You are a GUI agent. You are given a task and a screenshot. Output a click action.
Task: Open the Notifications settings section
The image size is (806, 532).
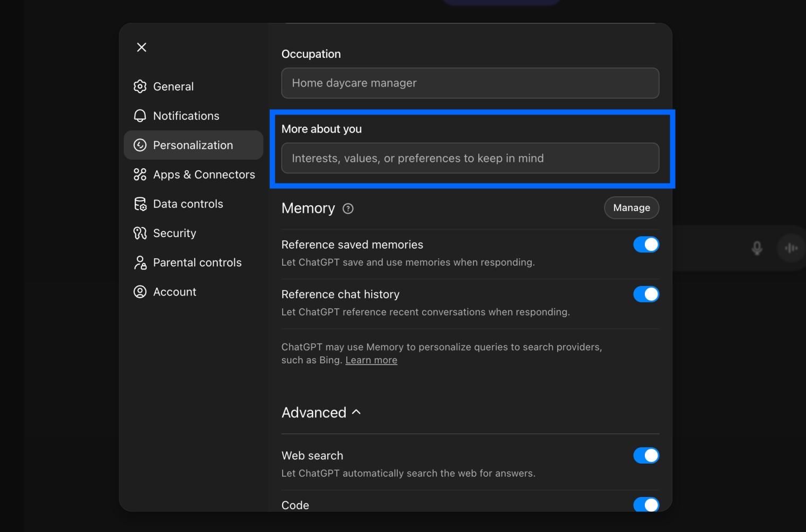click(x=186, y=116)
